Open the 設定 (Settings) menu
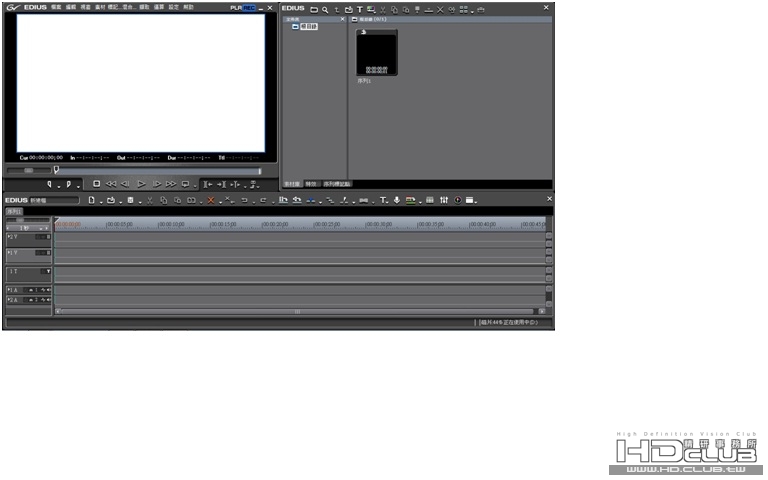Screen dimensions: 768x480 point(173,7)
